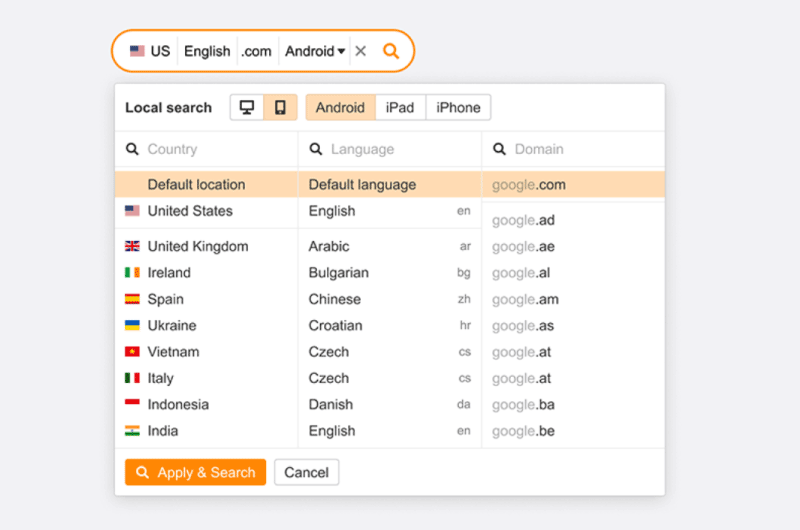Select google.am domain
Image resolution: width=800 pixels, height=530 pixels.
(573, 299)
